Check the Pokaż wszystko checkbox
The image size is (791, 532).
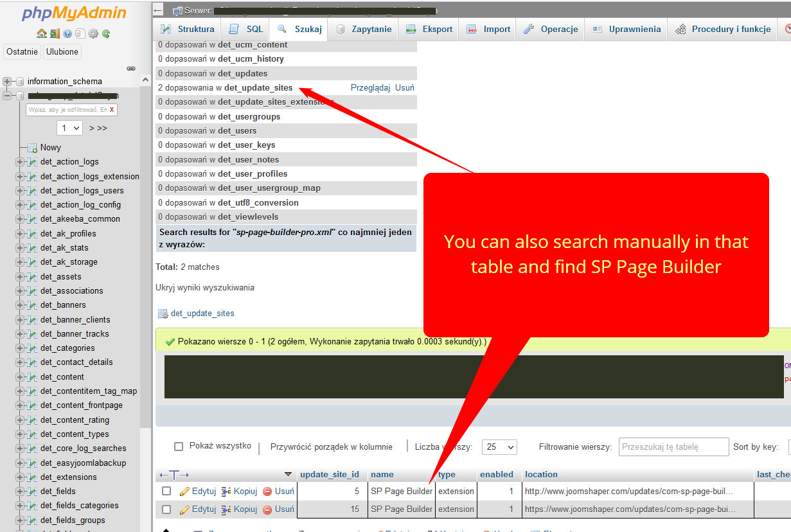point(179,447)
